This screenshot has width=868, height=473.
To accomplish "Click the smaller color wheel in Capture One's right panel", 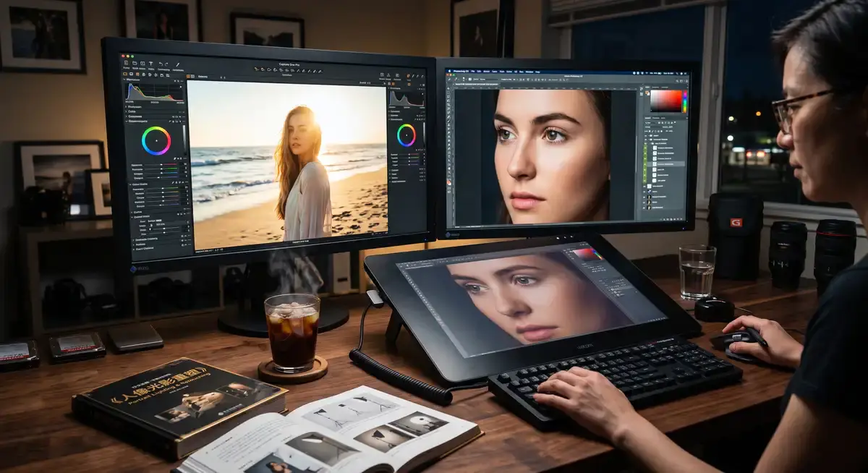I will [407, 135].
